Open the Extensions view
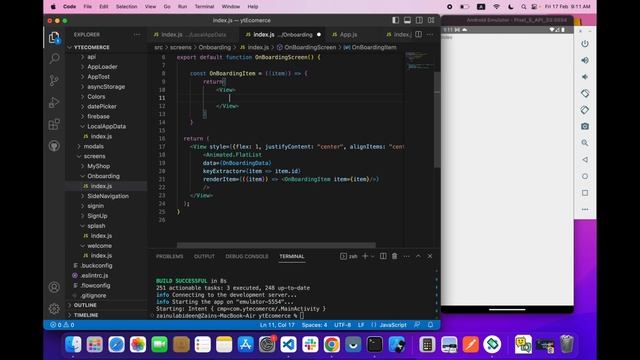 54,124
